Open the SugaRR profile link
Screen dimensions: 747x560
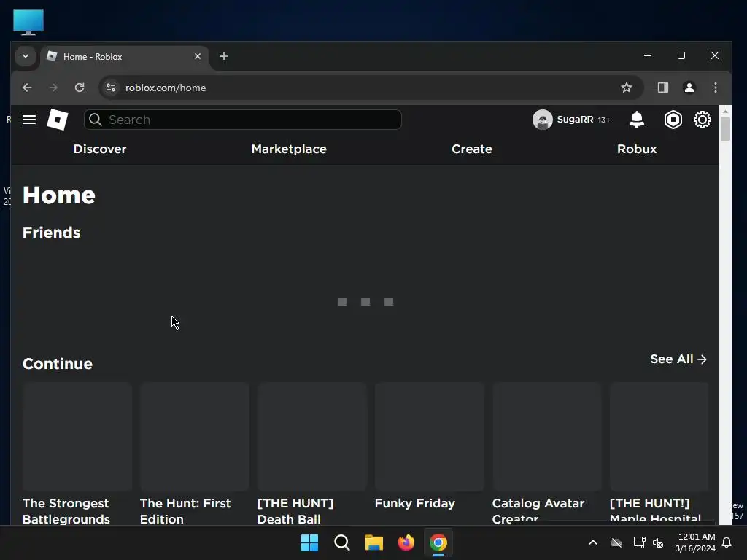[575, 120]
